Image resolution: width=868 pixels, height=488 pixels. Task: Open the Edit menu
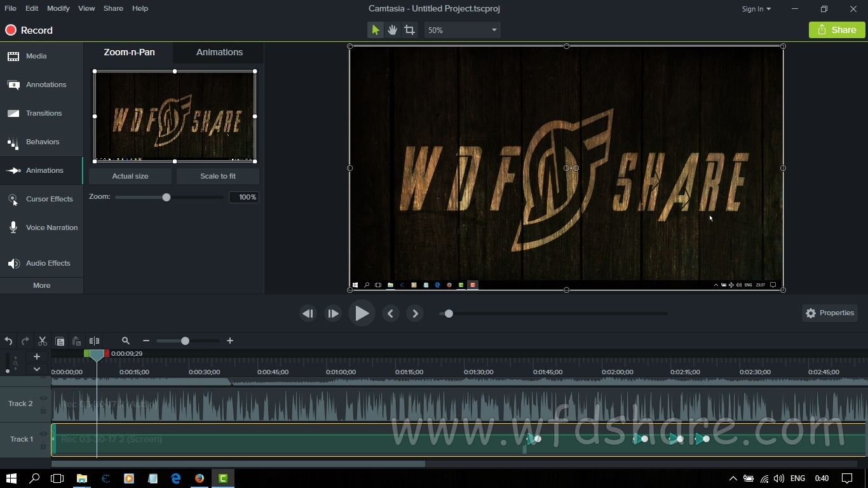[x=32, y=8]
